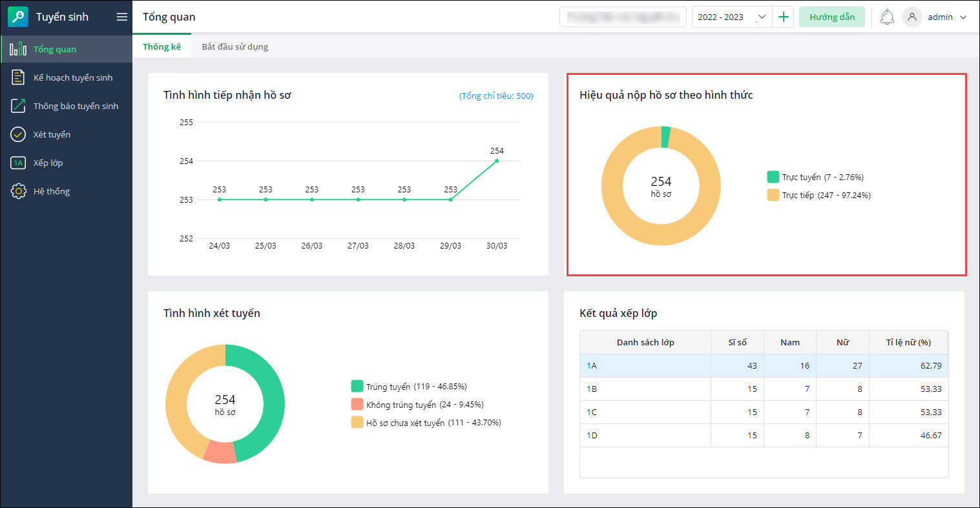
Task: Open Xếp lớp class arrangement page
Action: click(x=48, y=163)
